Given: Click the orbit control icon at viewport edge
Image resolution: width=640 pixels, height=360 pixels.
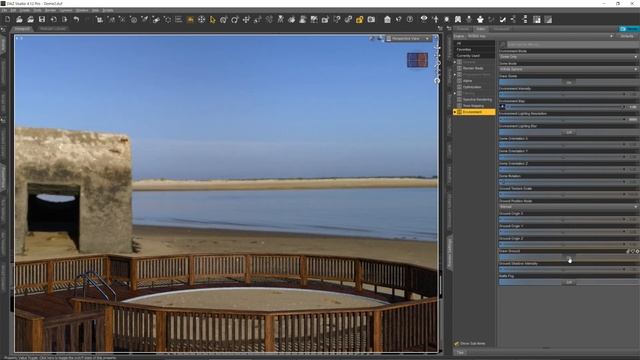Looking at the screenshot, I should [x=437, y=80].
